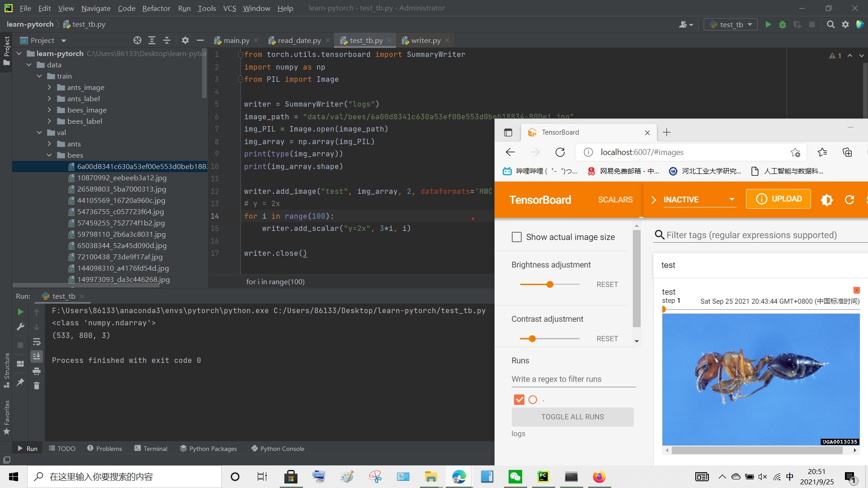Open the Project view dropdown arrow
Image resolution: width=868 pixels, height=488 pixels.
[x=63, y=40]
